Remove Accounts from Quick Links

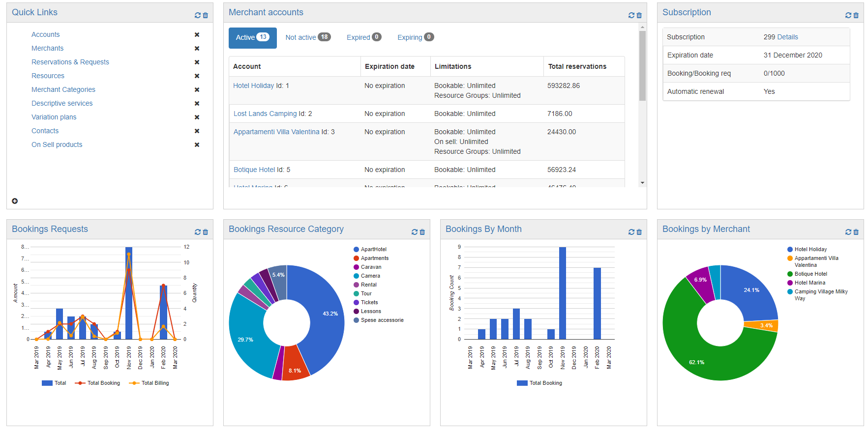(x=197, y=34)
